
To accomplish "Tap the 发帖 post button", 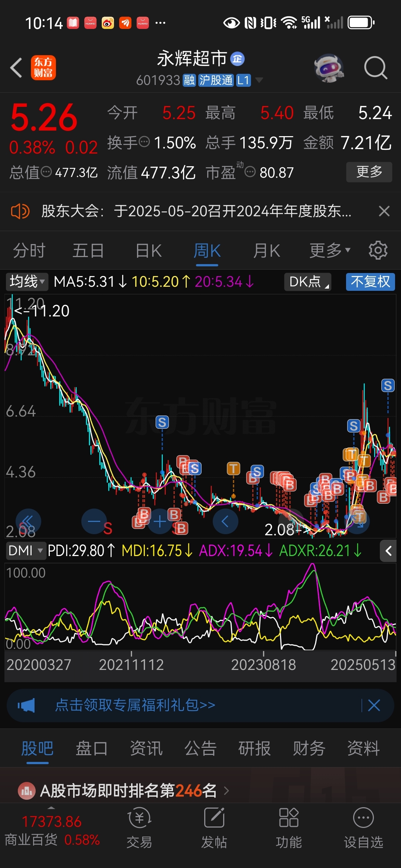I will [x=214, y=828].
